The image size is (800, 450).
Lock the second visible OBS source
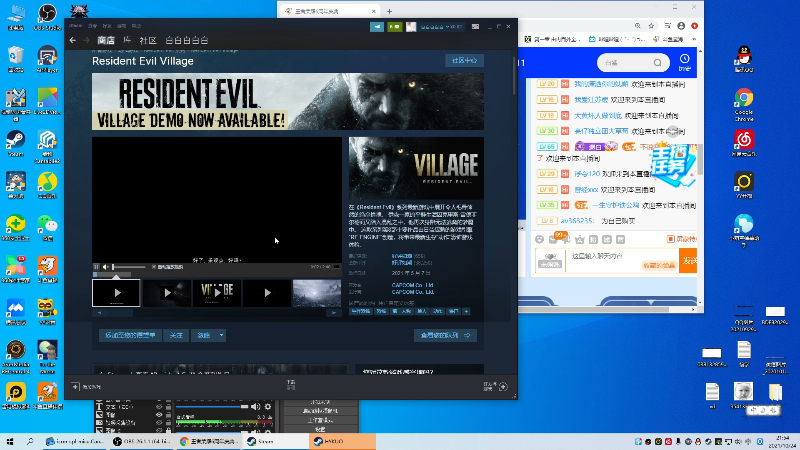(x=168, y=415)
